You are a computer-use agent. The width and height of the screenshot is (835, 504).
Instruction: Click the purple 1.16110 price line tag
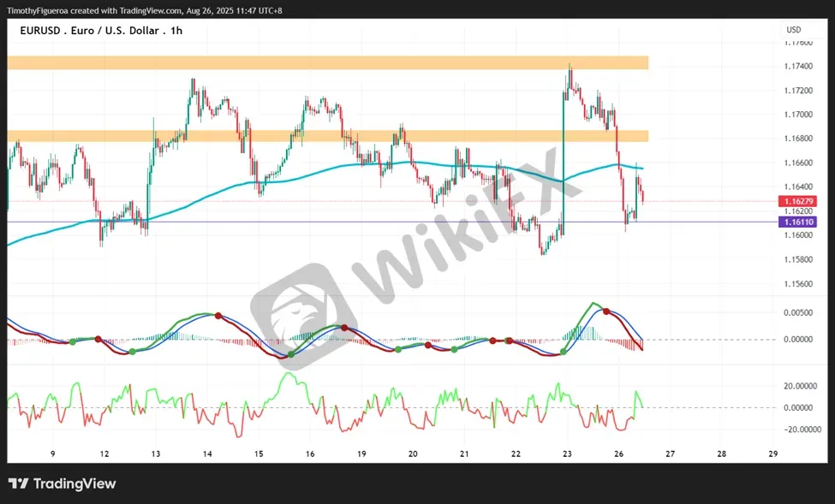tap(797, 222)
